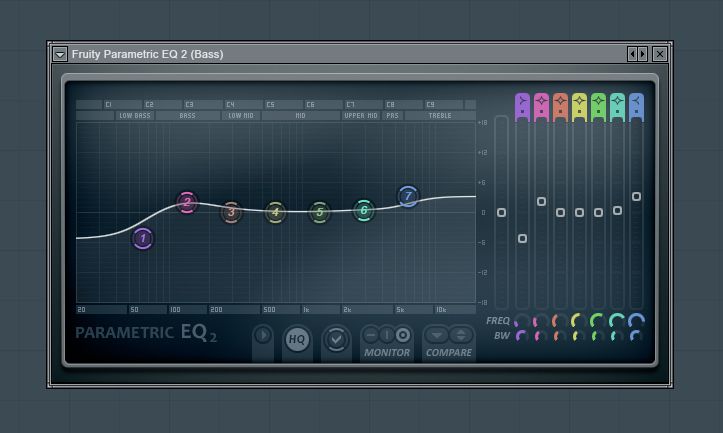The width and height of the screenshot is (723, 433).
Task: Click Compare store-in-spare-state down arrow
Action: coord(437,335)
